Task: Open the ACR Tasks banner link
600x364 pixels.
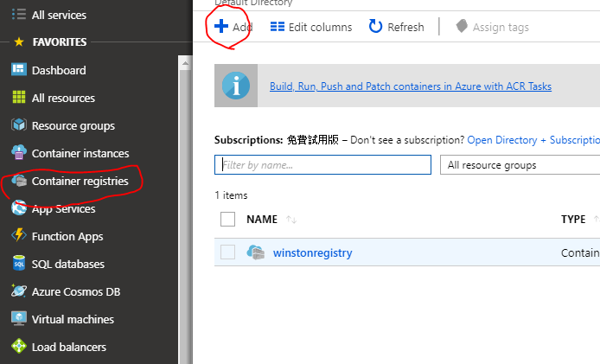Action: coord(411,86)
